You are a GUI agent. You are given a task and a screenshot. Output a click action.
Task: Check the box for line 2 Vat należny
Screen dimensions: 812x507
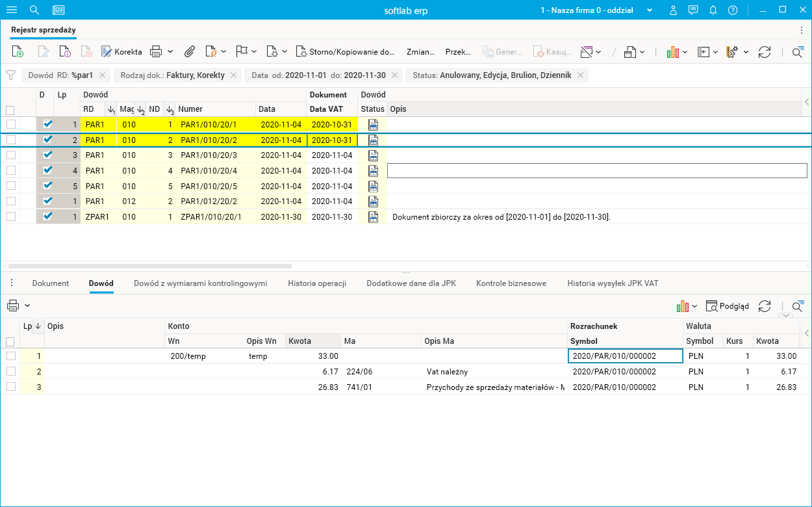click(10, 372)
